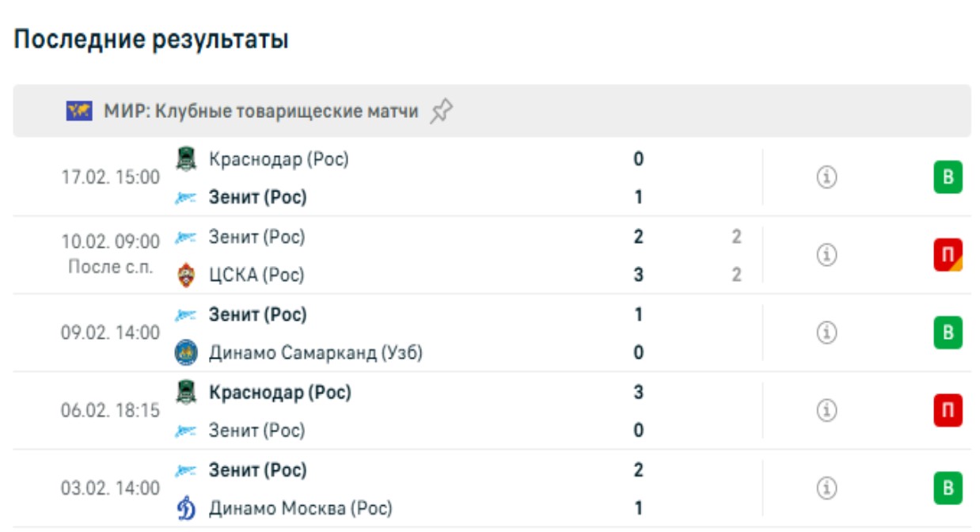Screen dimensions: 980x532
Task: Click the Последние результаты heading
Action: point(151,40)
